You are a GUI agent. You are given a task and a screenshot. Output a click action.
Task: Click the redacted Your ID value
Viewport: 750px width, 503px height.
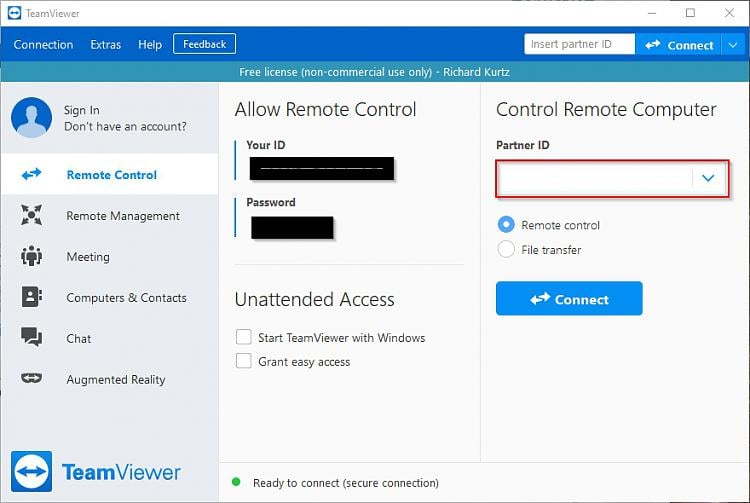click(322, 168)
